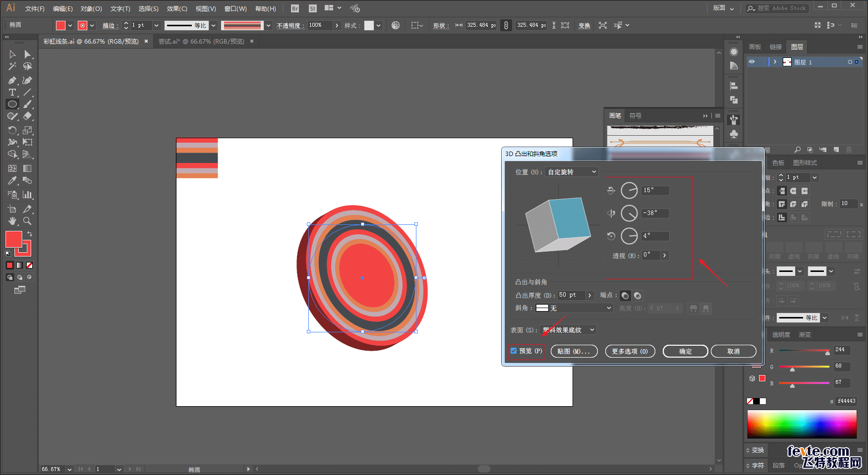Image resolution: width=868 pixels, height=475 pixels.
Task: Uncheck the 预览 preview checkbox
Action: [x=514, y=351]
